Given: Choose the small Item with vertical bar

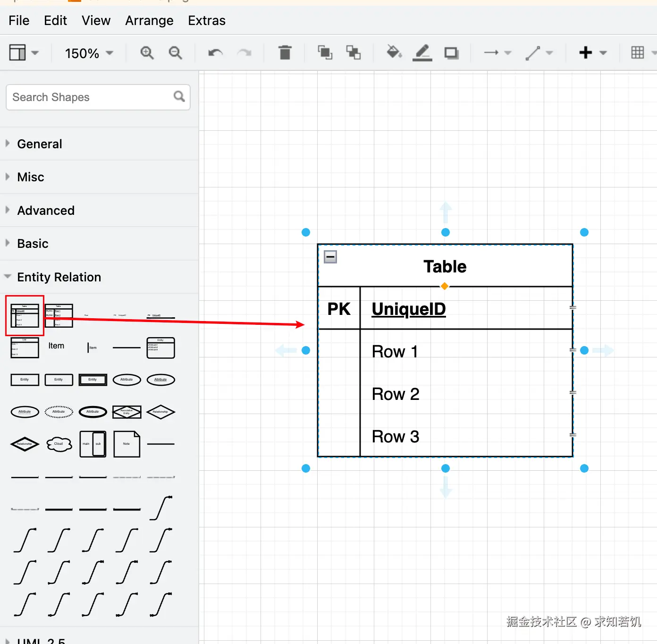Looking at the screenshot, I should point(93,348).
